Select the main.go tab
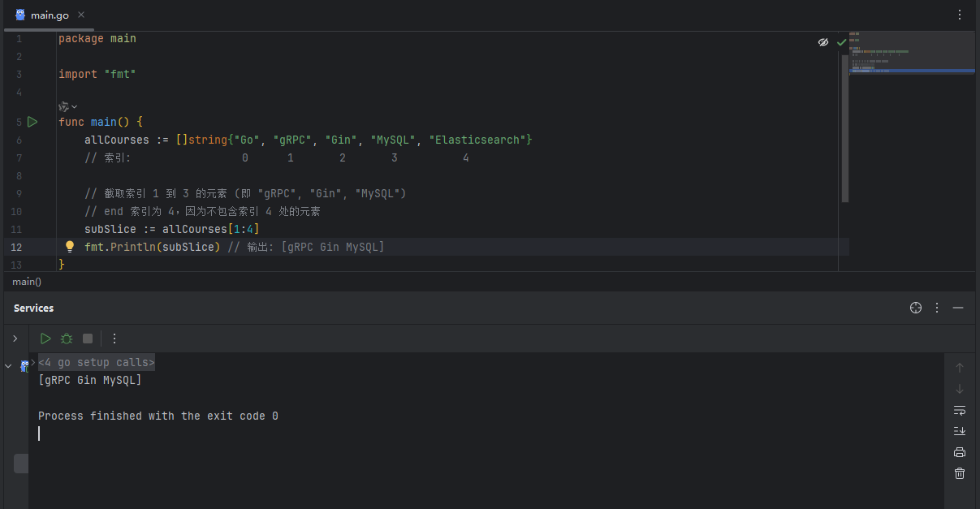Image resolution: width=980 pixels, height=509 pixels. pyautogui.click(x=50, y=15)
